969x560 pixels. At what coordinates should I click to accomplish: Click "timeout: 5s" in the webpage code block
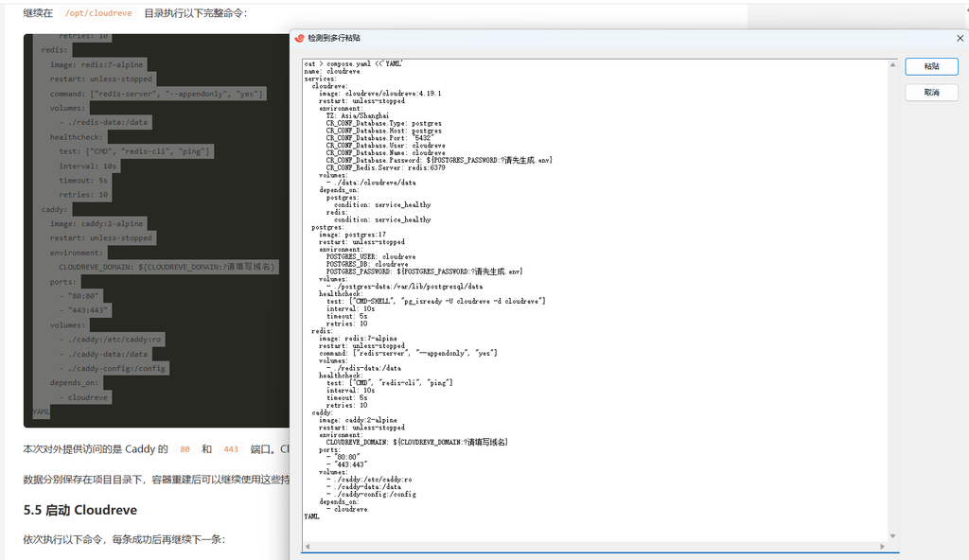tap(83, 181)
